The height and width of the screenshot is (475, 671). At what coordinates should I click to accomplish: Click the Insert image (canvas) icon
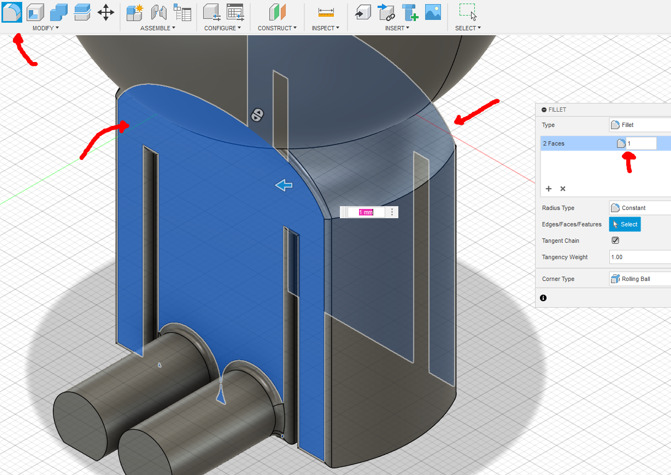pyautogui.click(x=433, y=12)
